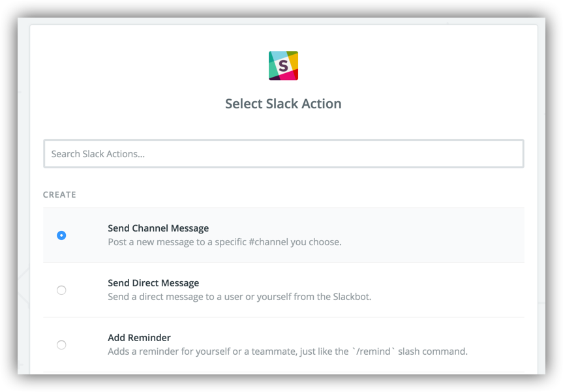
Task: Click the `/remind` slash command text
Action: tap(373, 352)
